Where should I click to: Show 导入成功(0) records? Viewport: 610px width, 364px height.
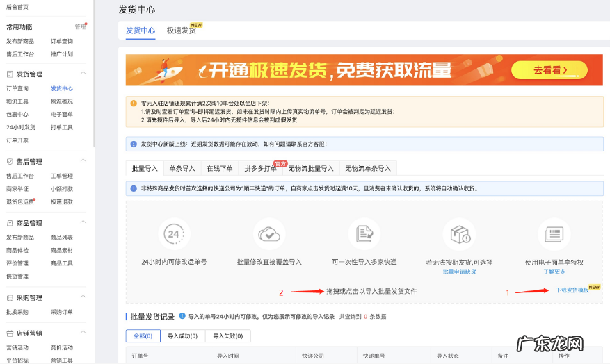[x=182, y=336]
